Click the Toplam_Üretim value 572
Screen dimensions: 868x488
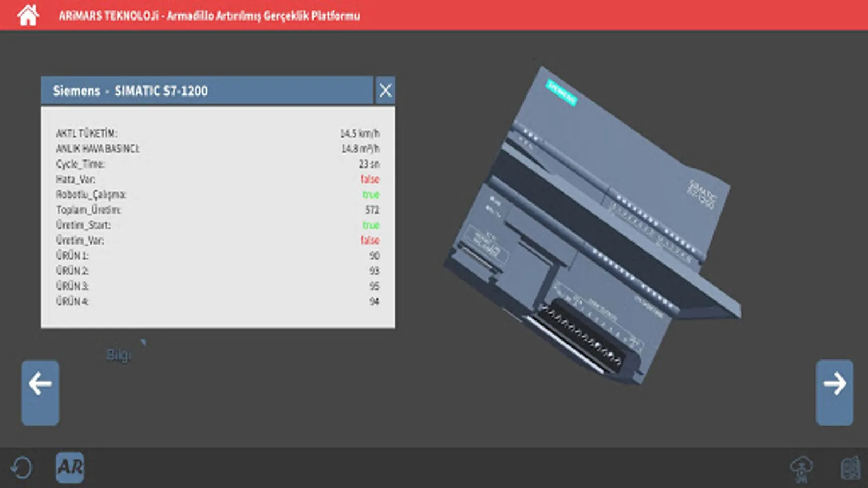tap(372, 210)
